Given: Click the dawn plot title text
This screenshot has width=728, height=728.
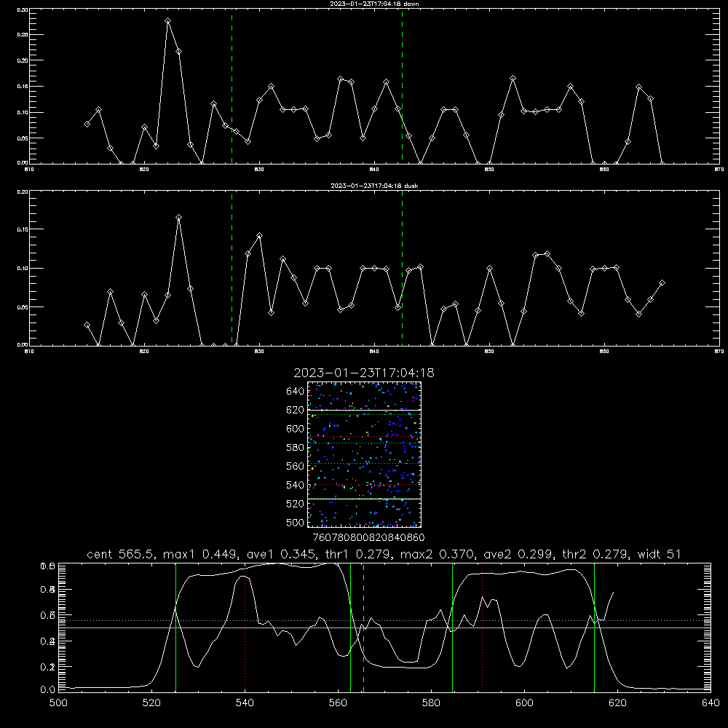Looking at the screenshot, I should point(374,4).
